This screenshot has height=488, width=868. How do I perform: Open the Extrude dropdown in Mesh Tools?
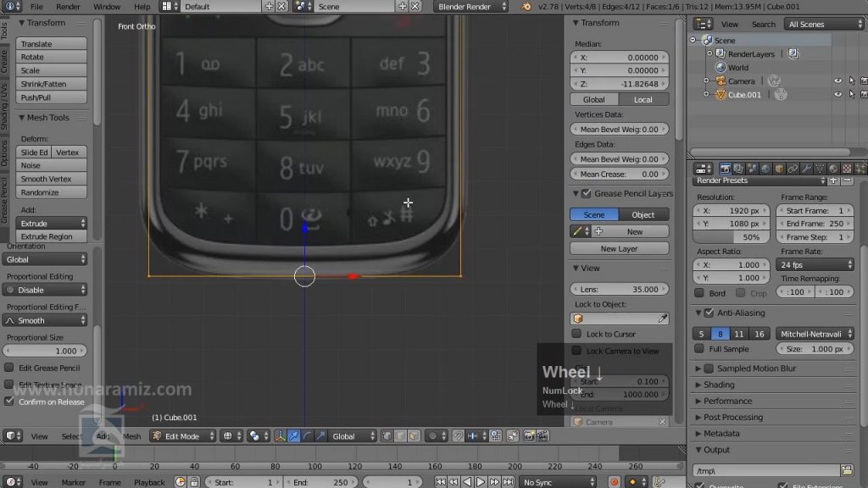coord(51,223)
